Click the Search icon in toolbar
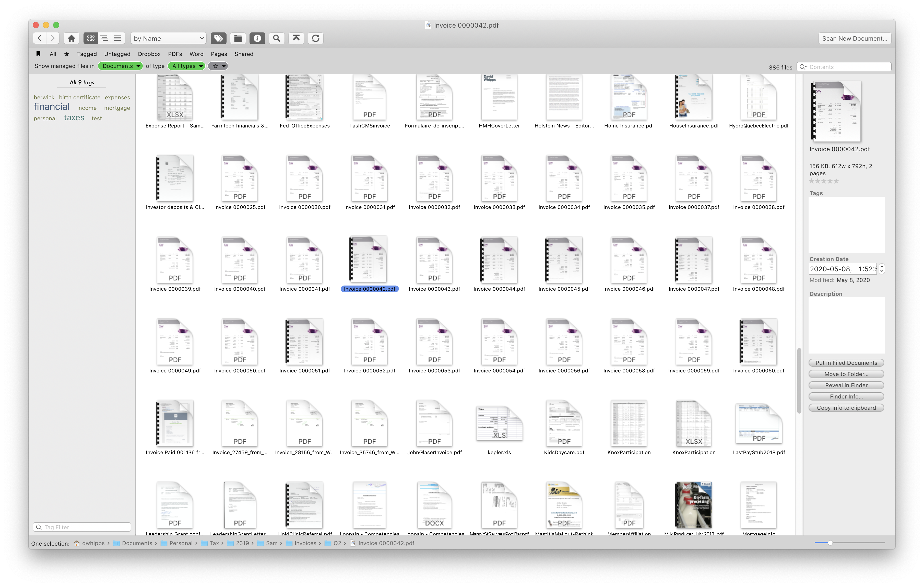The width and height of the screenshot is (924, 587). 277,38
